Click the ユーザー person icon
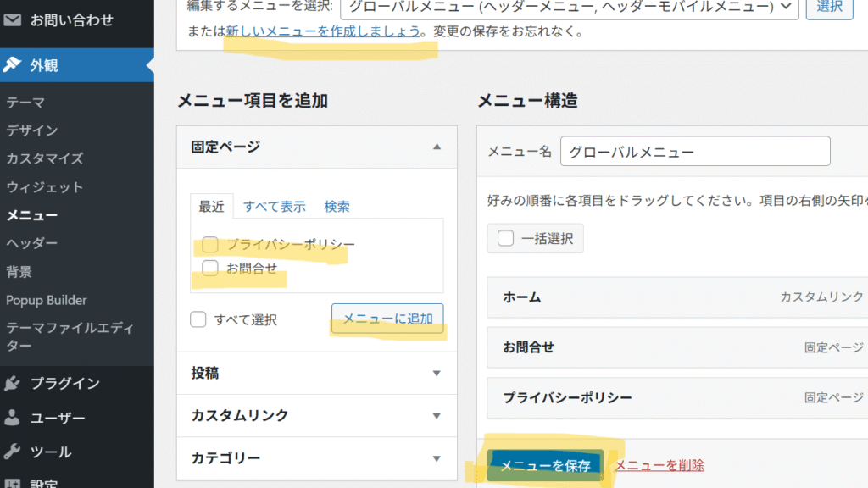 [x=12, y=418]
